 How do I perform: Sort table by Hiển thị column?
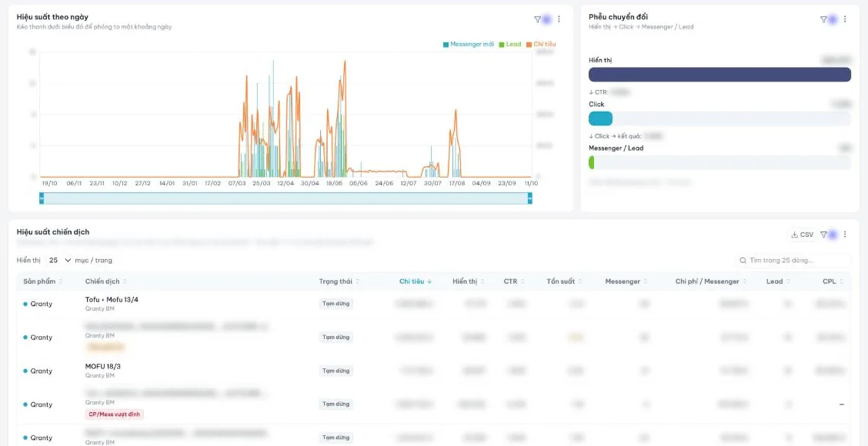tap(469, 281)
